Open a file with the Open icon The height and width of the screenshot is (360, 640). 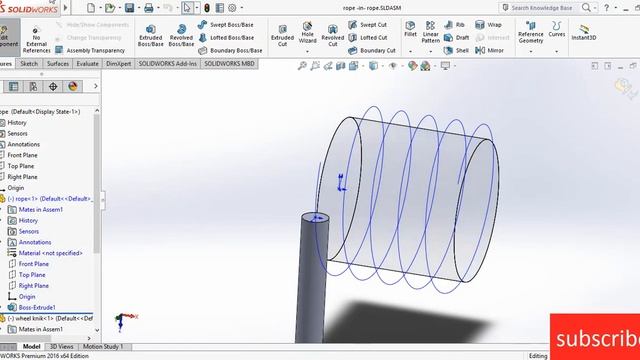point(109,8)
